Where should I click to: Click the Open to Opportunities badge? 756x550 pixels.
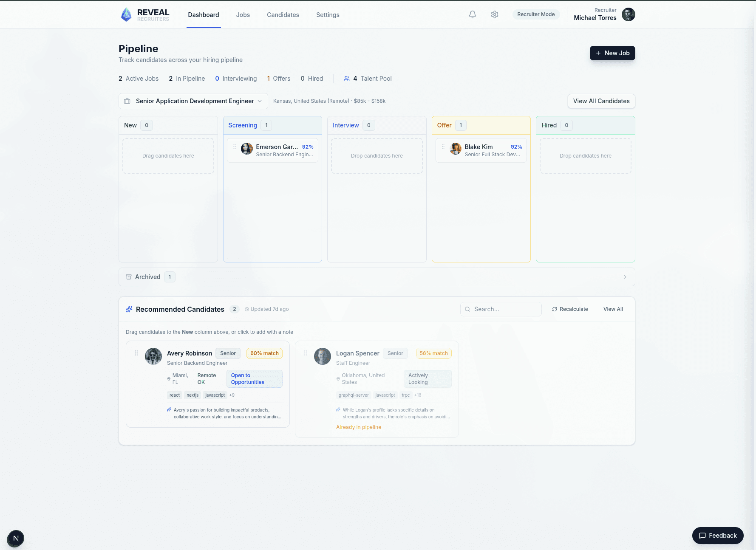254,379
